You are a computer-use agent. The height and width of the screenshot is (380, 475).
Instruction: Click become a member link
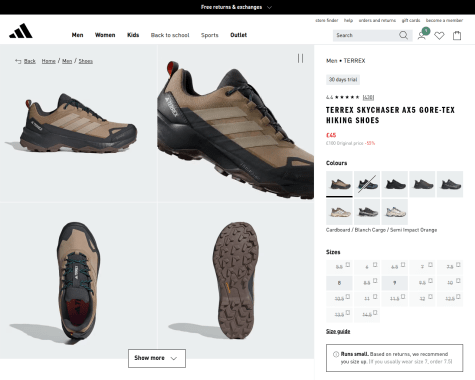tap(444, 20)
